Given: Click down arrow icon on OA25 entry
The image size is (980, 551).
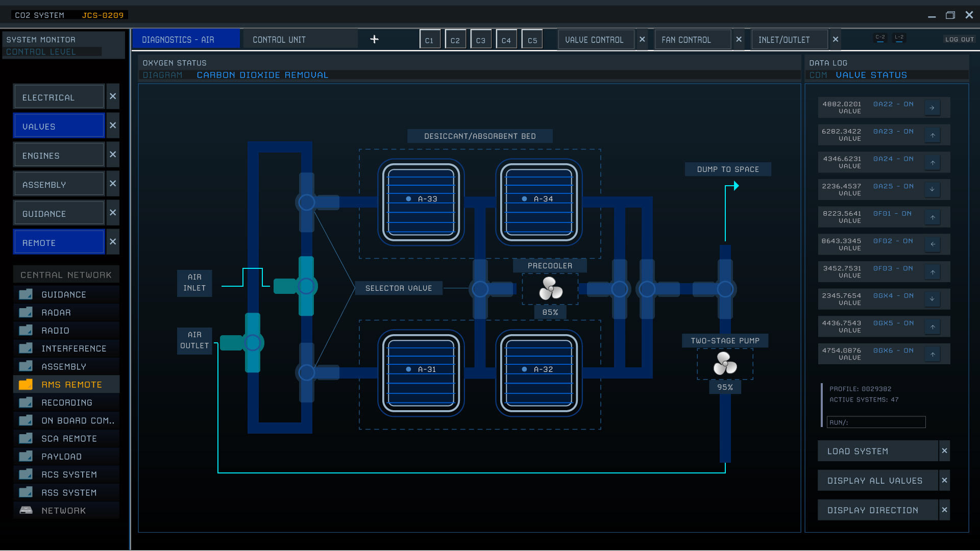Looking at the screenshot, I should (x=932, y=189).
